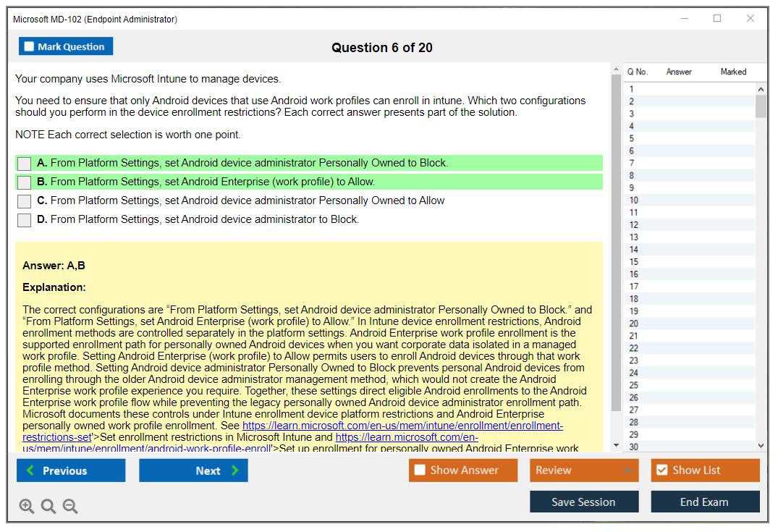Select question 7 in the list
Screen dimensions: 778x532
(x=690, y=164)
